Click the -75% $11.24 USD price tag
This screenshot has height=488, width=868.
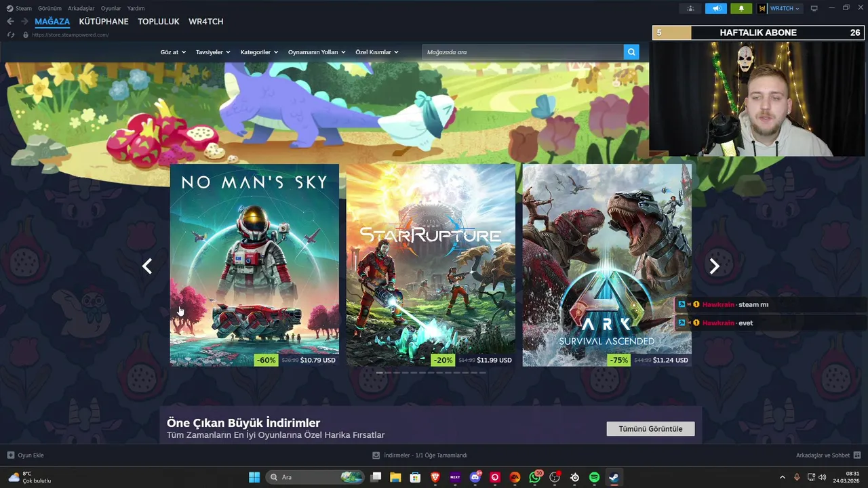tap(649, 360)
